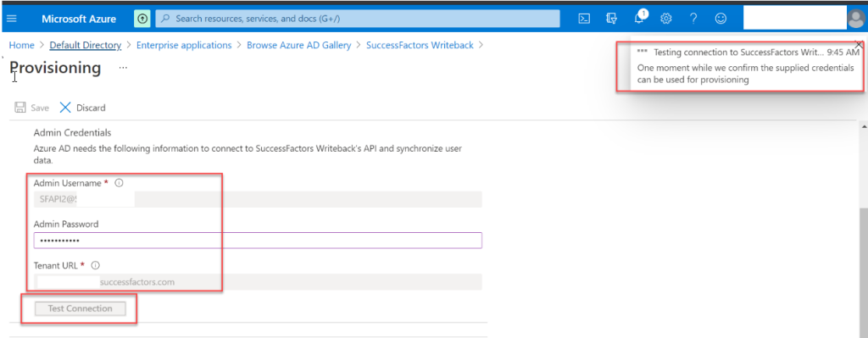Click Discard in the command bar
868x338 pixels.
point(82,108)
